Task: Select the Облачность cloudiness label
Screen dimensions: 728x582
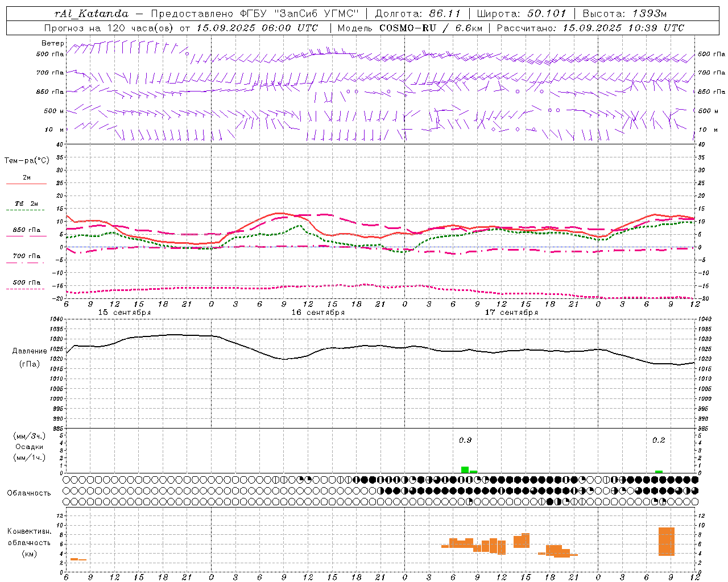Action: click(29, 493)
